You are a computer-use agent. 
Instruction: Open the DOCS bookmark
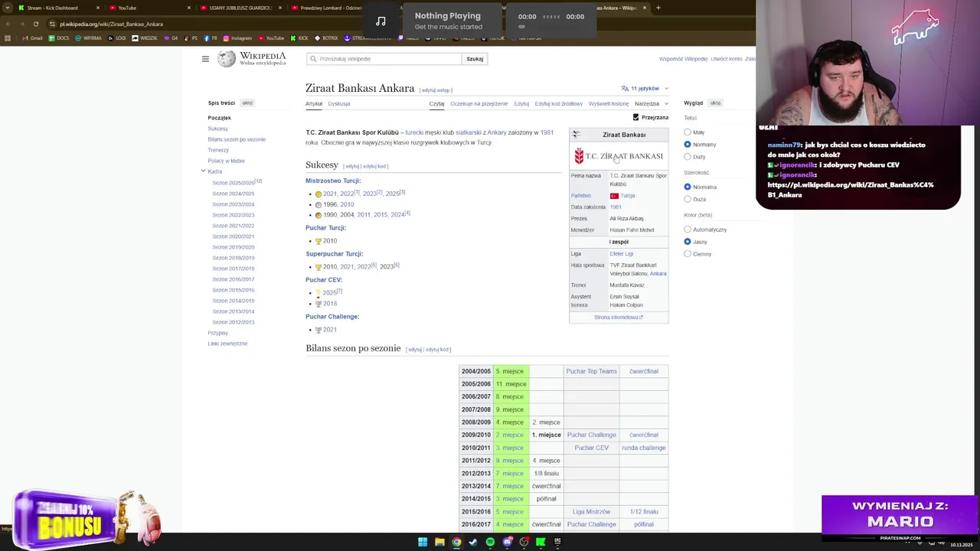pyautogui.click(x=59, y=38)
